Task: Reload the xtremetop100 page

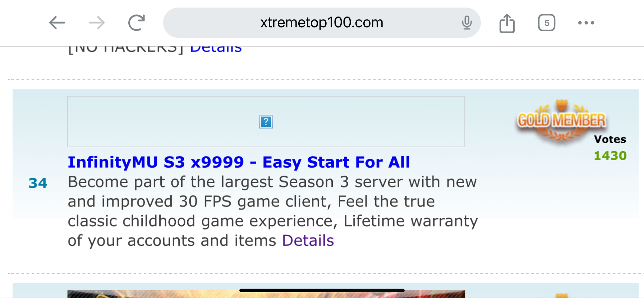Action: [137, 23]
